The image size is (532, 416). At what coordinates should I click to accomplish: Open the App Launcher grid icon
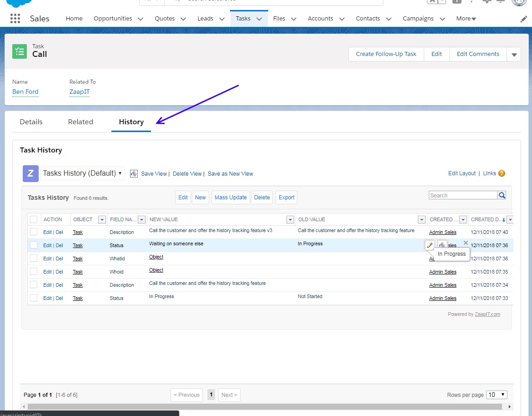15,18
